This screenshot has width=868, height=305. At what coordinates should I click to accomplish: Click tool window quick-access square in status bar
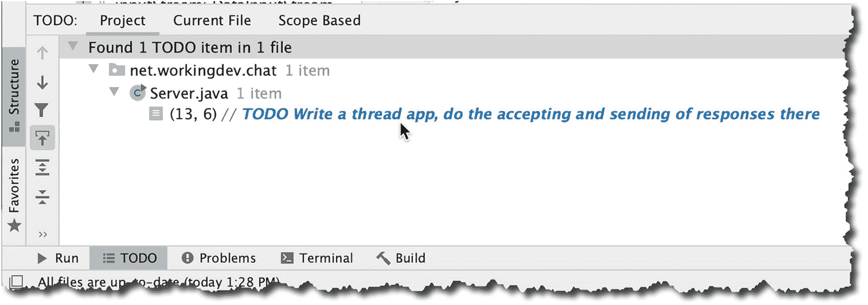pos(17,282)
